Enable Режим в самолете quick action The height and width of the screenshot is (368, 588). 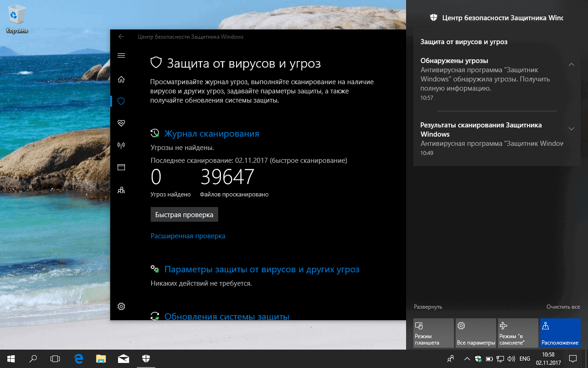coord(518,333)
